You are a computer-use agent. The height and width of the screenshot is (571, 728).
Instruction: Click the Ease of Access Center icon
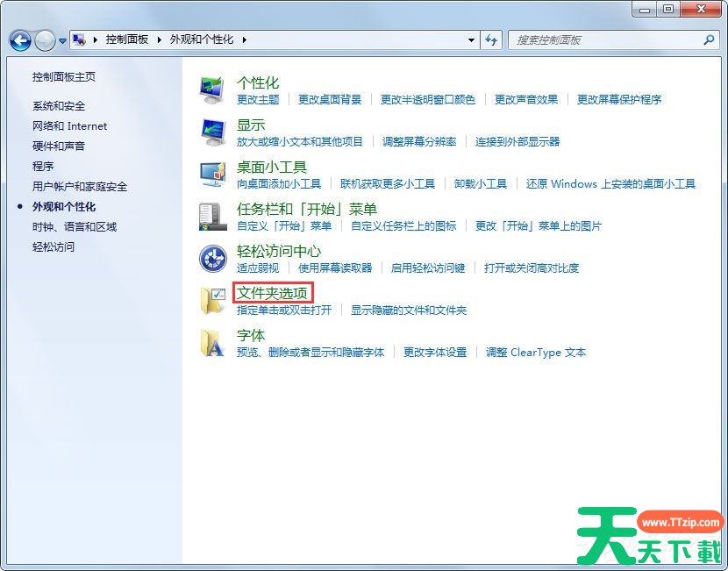[212, 258]
